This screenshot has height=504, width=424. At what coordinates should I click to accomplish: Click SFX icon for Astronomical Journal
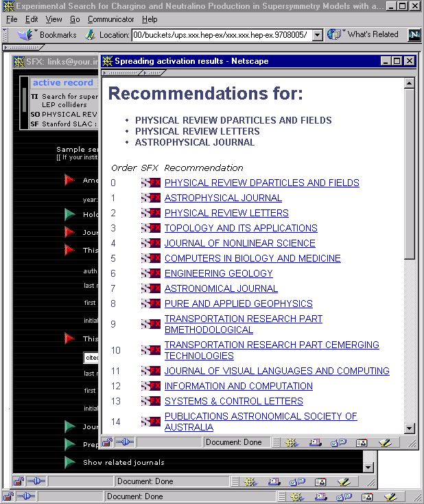click(151, 288)
